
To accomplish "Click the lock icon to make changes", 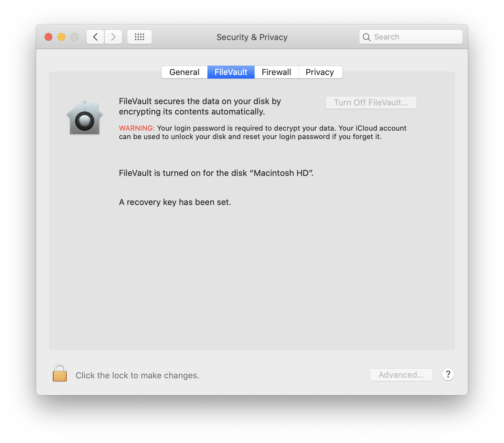I will pyautogui.click(x=60, y=373).
